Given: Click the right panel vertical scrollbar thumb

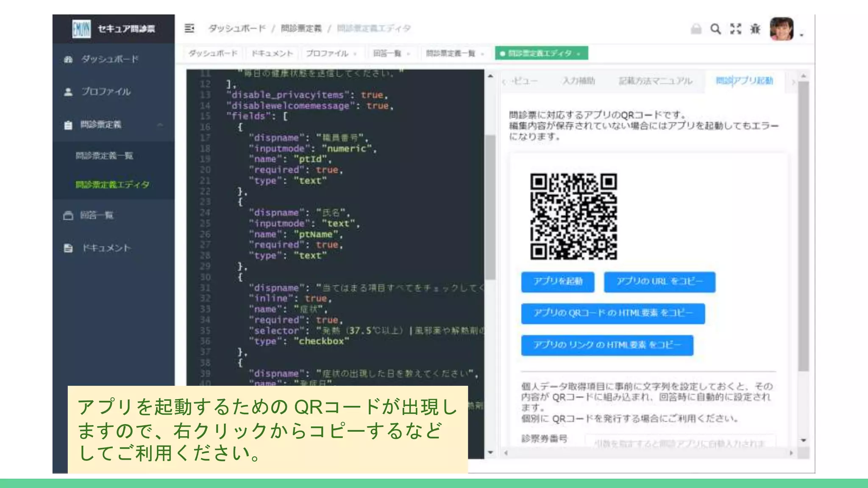Looking at the screenshot, I should [803, 227].
